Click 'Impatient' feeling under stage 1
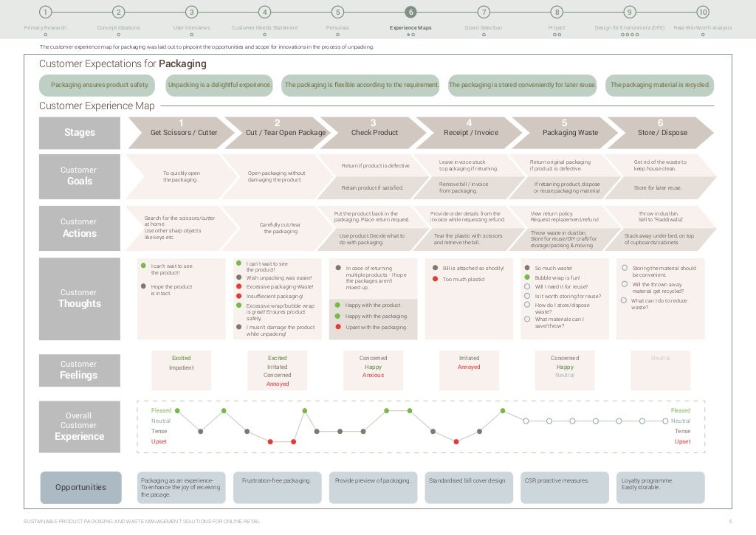Viewport: 756px width, 535px height. pyautogui.click(x=182, y=367)
